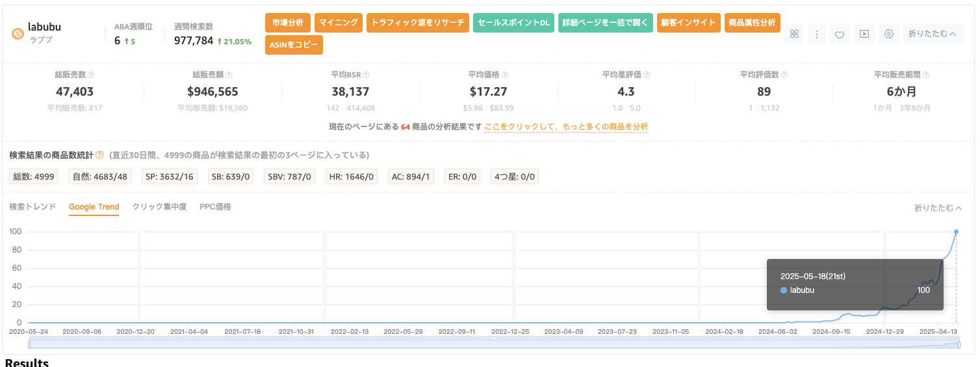Click the peak data point at 100 on chart
The image size is (980, 367).
[956, 232]
